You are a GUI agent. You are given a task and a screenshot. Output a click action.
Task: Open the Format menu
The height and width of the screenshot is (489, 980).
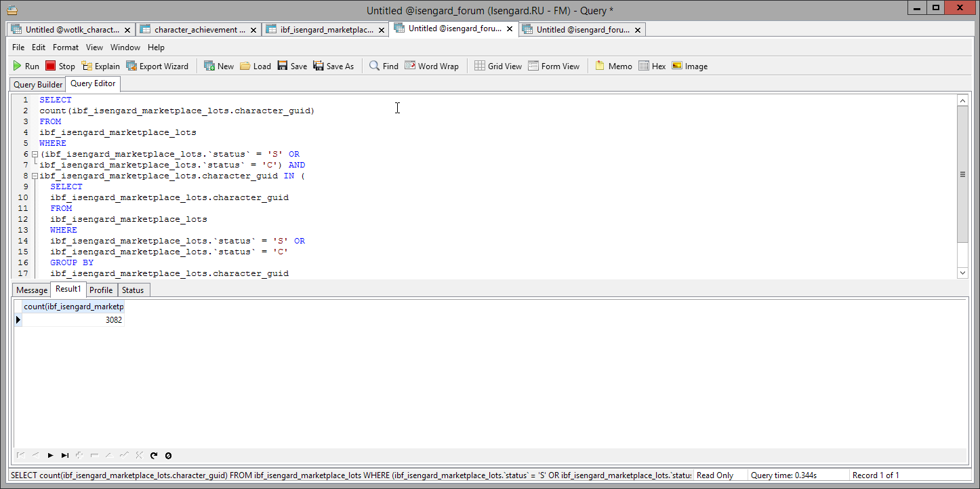(x=66, y=47)
